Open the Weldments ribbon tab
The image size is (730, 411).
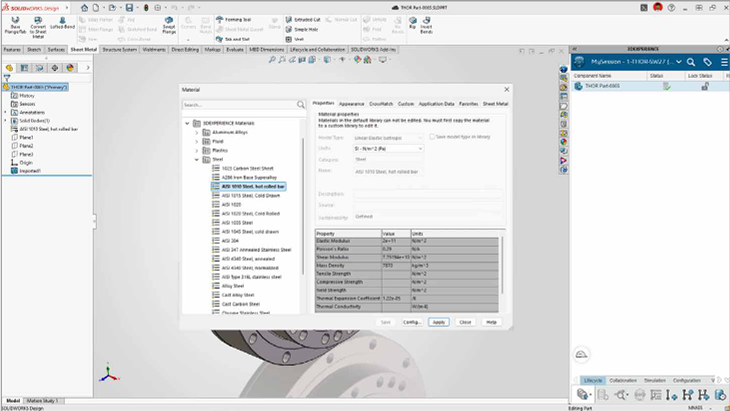pyautogui.click(x=154, y=49)
